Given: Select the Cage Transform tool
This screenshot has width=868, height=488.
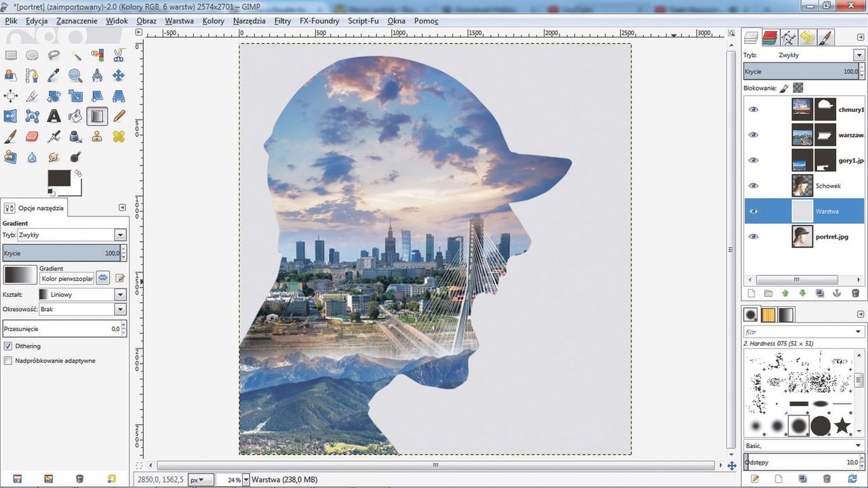Looking at the screenshot, I should [x=32, y=117].
